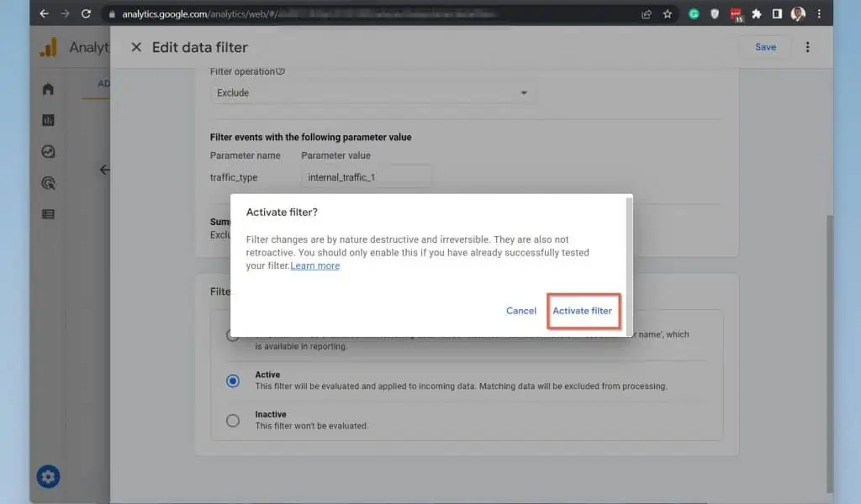861x504 pixels.
Task: Open Chrome extensions puzzle icon
Action: 756,13
